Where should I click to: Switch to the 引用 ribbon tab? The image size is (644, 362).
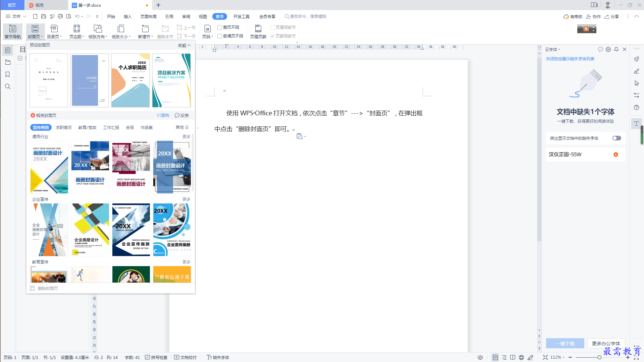pyautogui.click(x=169, y=16)
